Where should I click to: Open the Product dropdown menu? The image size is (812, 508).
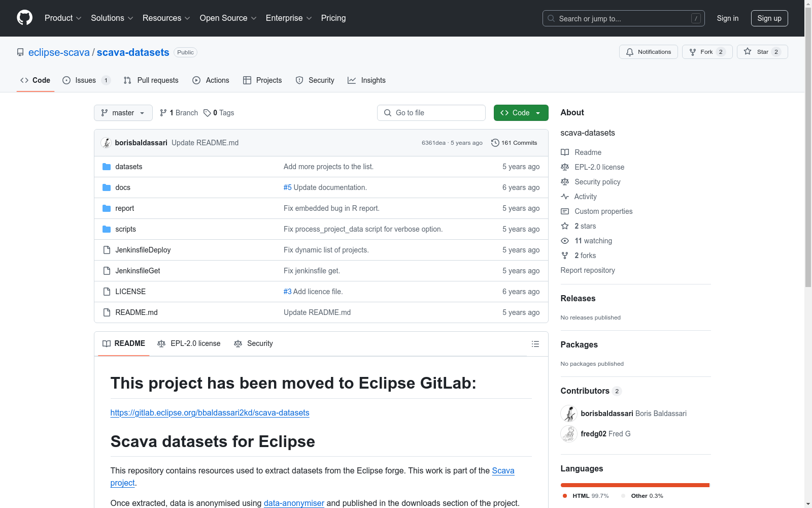(63, 18)
